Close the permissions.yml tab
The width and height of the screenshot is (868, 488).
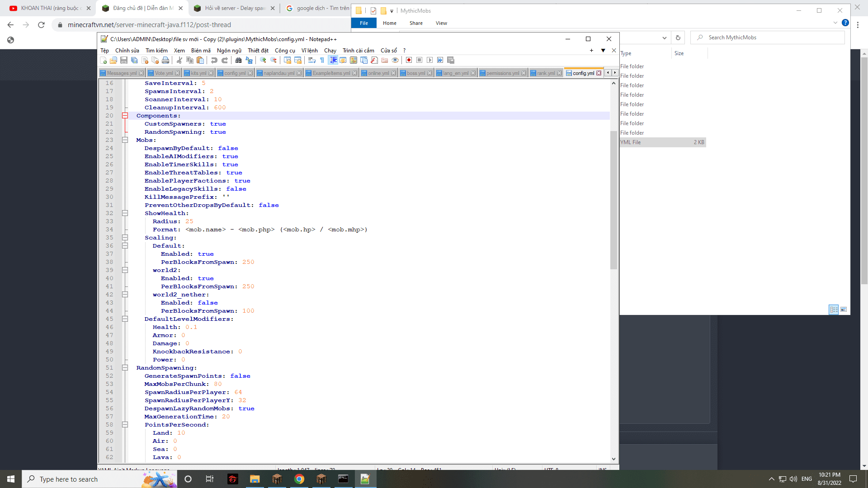click(524, 73)
